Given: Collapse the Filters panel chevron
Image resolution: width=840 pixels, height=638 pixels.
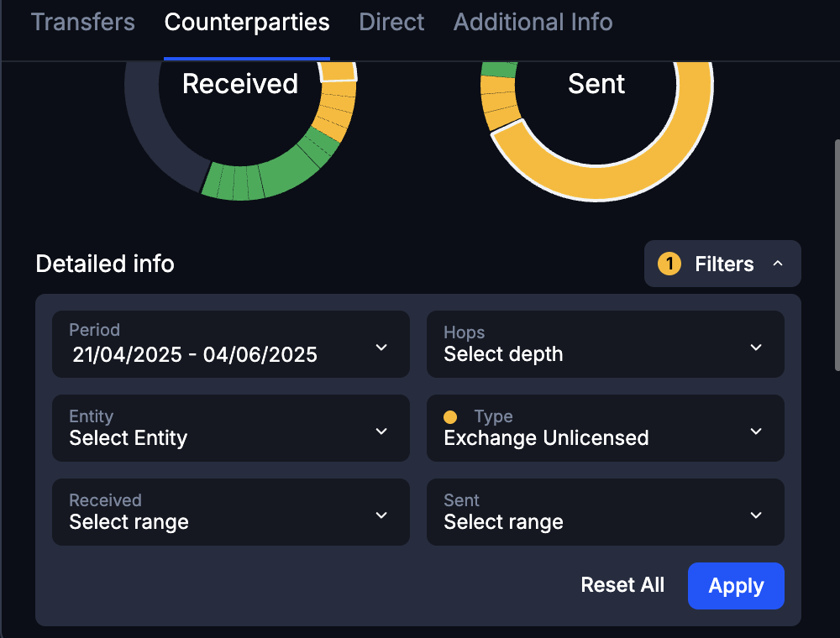Looking at the screenshot, I should pos(777,264).
